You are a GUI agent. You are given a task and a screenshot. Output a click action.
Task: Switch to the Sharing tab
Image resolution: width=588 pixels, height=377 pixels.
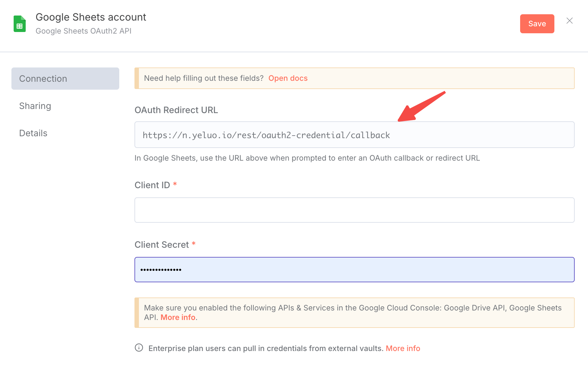pyautogui.click(x=35, y=106)
